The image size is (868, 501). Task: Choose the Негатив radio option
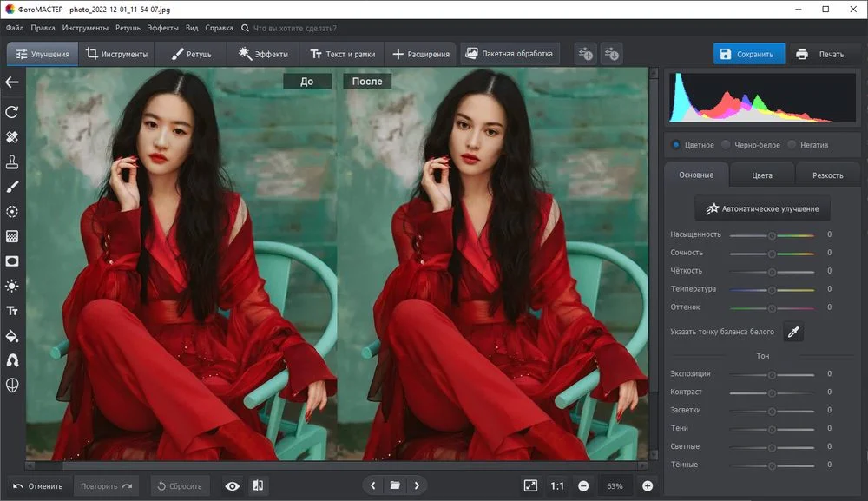[793, 145]
